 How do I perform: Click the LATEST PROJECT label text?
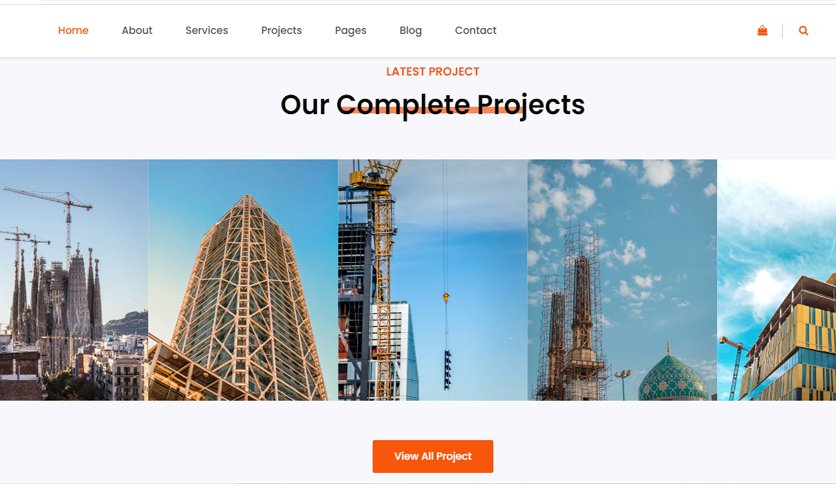click(433, 71)
